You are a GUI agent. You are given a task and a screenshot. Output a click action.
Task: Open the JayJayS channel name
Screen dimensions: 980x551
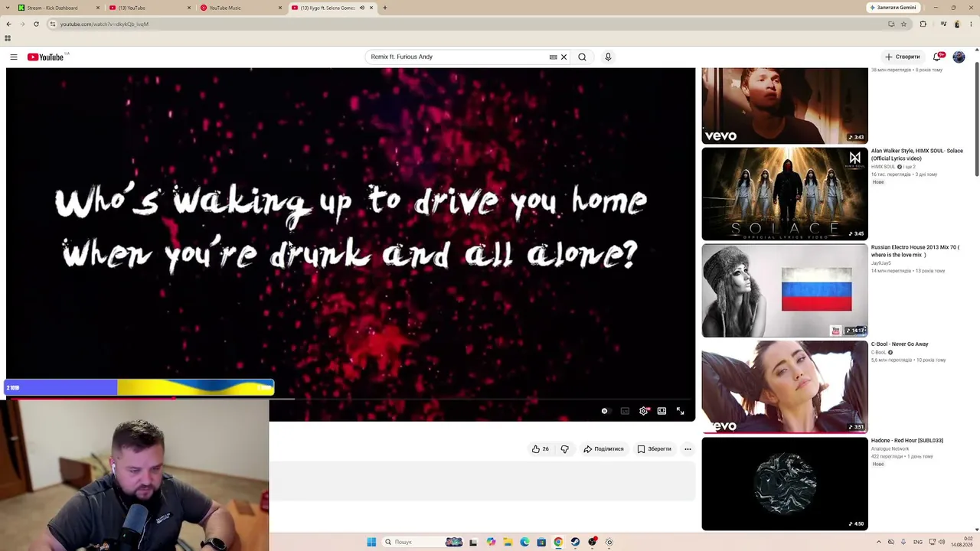tap(882, 263)
